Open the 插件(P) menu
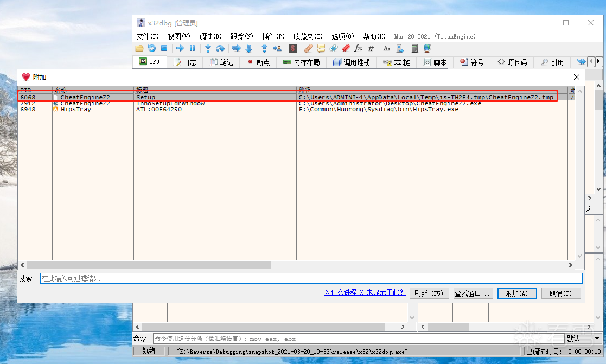This screenshot has width=606, height=364. [273, 36]
